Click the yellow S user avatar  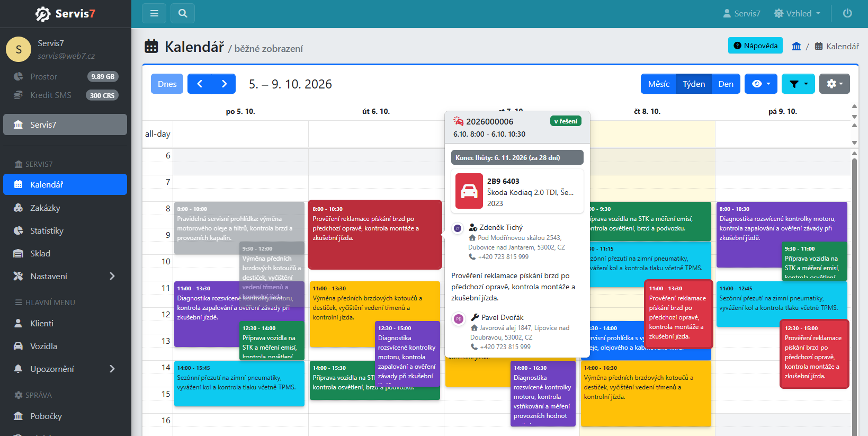point(19,49)
